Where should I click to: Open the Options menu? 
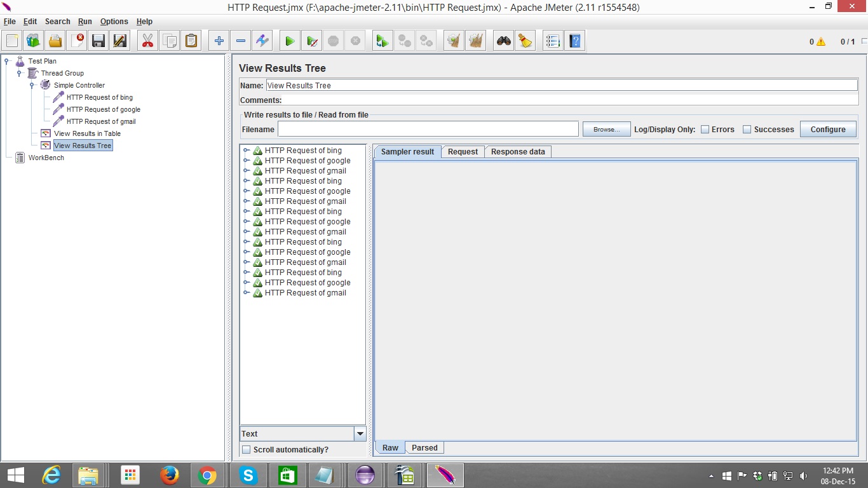point(114,22)
